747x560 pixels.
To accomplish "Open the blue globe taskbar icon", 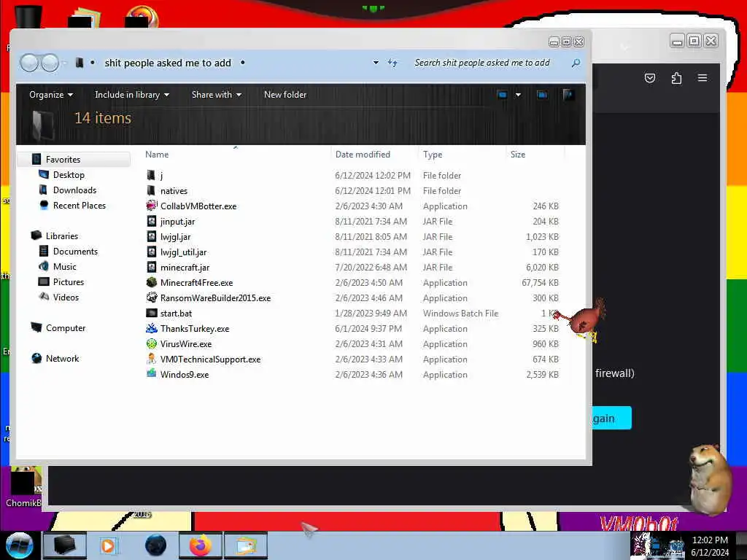I will 155,545.
